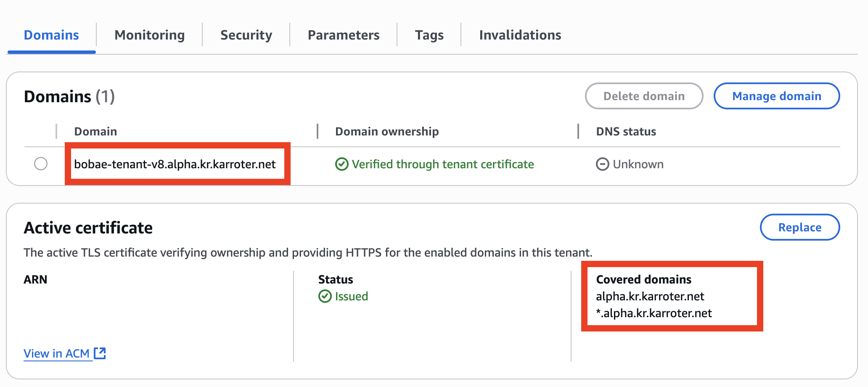Image resolution: width=868 pixels, height=387 pixels.
Task: Open the Parameters tab
Action: click(x=344, y=35)
